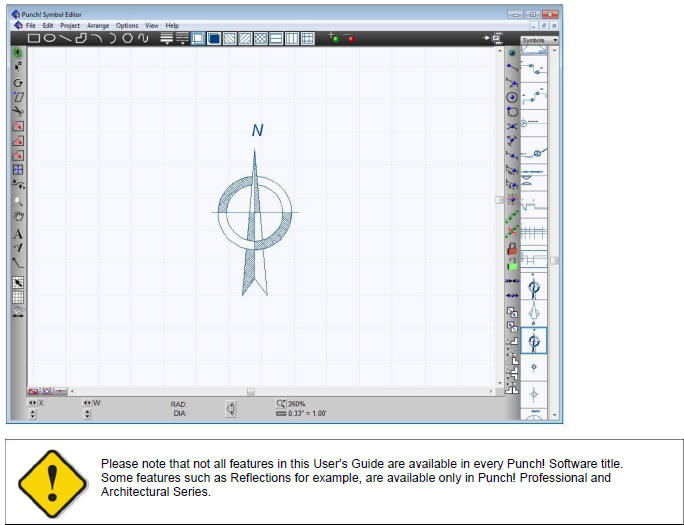Screen dimensions: 684x525
Task: Click the N label on the compass drawing
Action: tap(257, 130)
